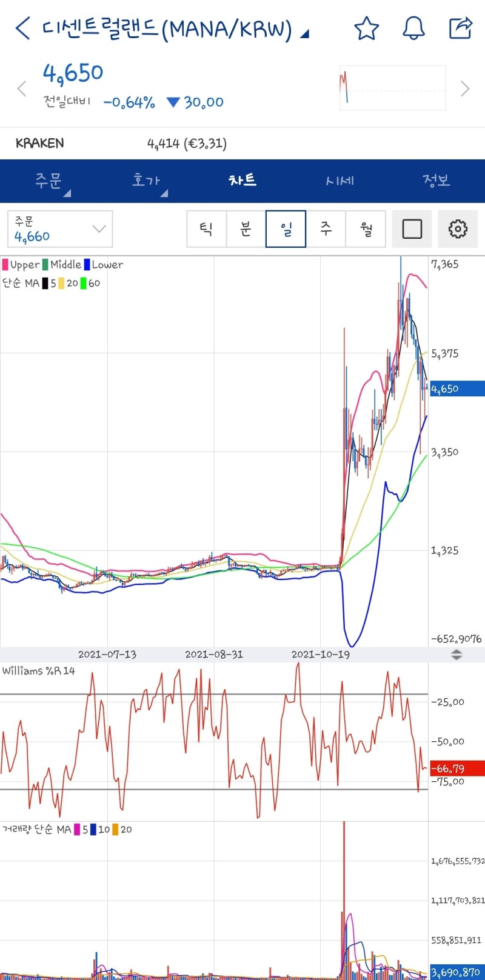Click the -66.79 Williams value tag
This screenshot has height=980, width=485.
point(457,768)
